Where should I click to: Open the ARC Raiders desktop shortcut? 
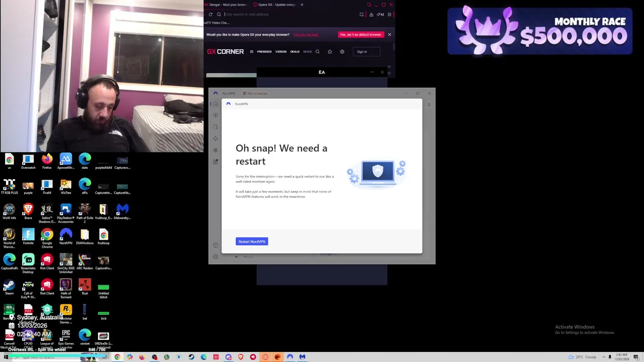(x=85, y=262)
